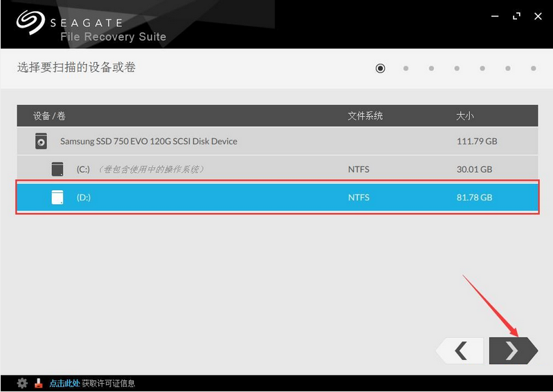This screenshot has width=553, height=392.
Task: Select the (D:) volume row
Action: point(278,197)
